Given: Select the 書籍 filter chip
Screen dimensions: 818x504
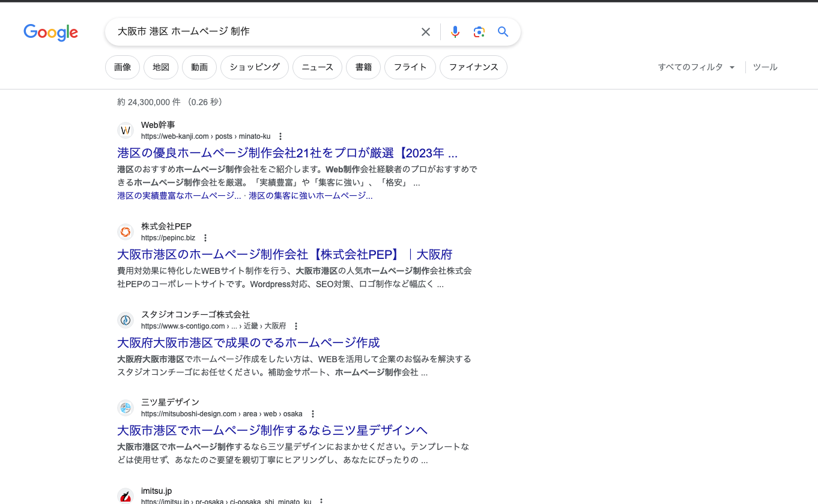Looking at the screenshot, I should (x=363, y=67).
